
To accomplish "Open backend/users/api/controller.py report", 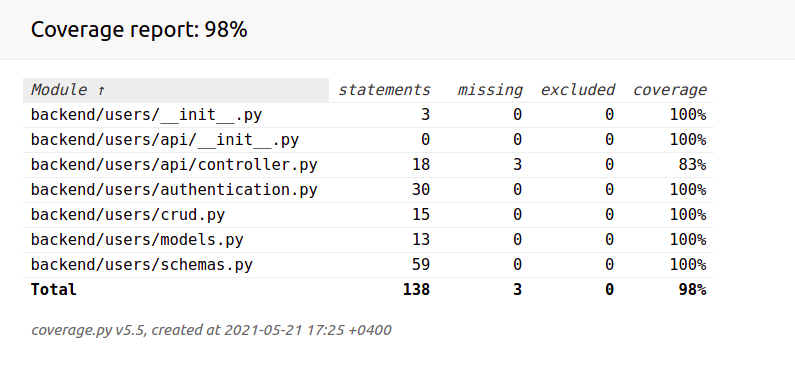I will 174,165.
